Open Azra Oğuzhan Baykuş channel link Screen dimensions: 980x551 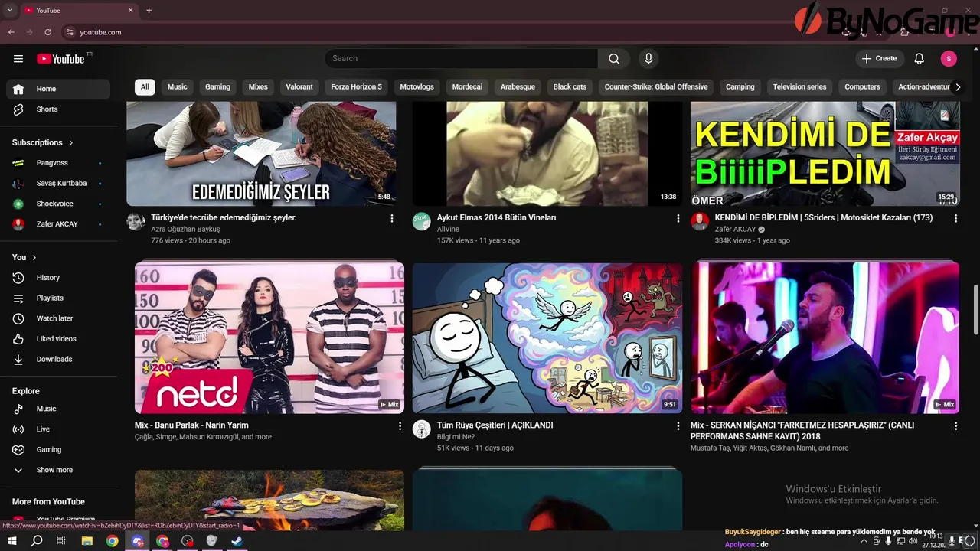click(x=185, y=230)
